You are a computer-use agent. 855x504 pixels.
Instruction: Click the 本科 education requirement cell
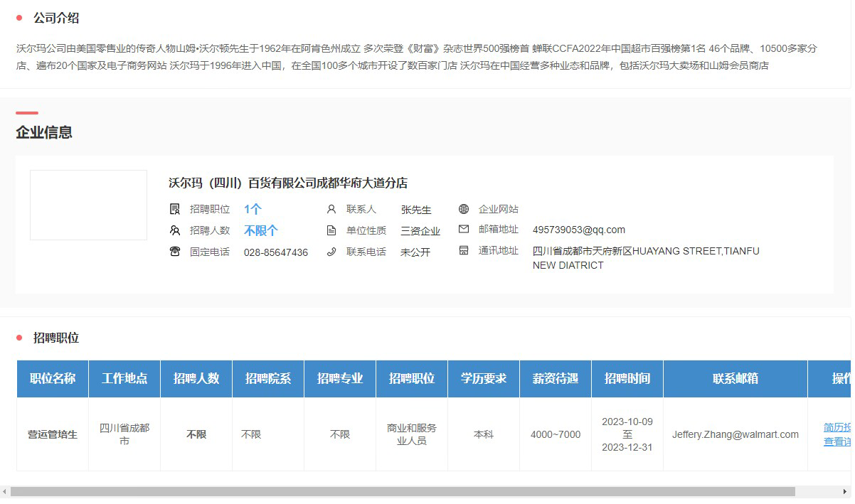tap(484, 434)
